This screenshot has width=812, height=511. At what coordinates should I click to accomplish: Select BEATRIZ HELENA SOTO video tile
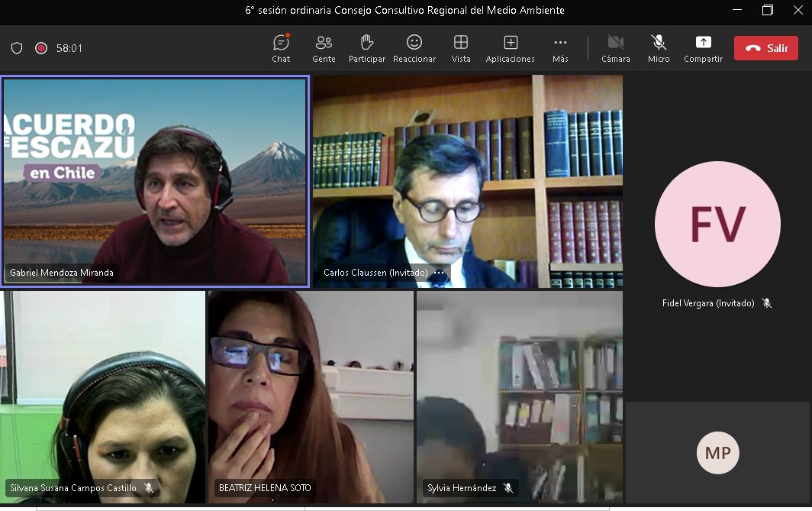click(311, 397)
